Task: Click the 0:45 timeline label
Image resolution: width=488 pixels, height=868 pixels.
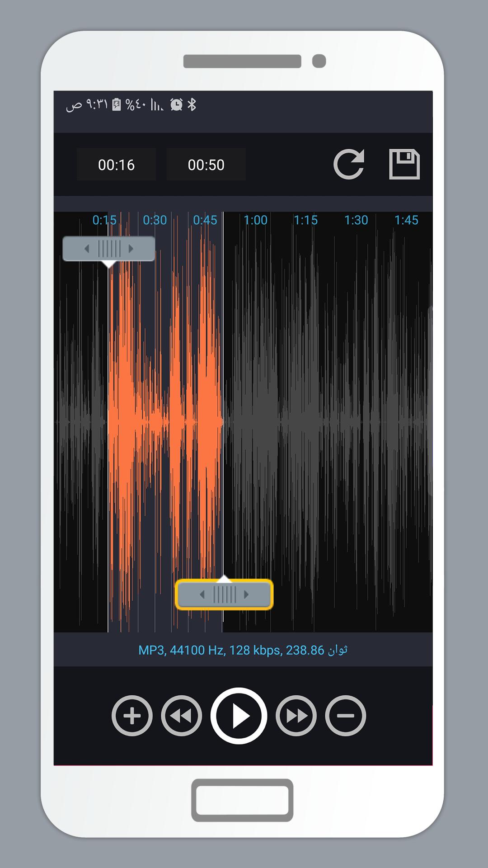Action: 205,220
